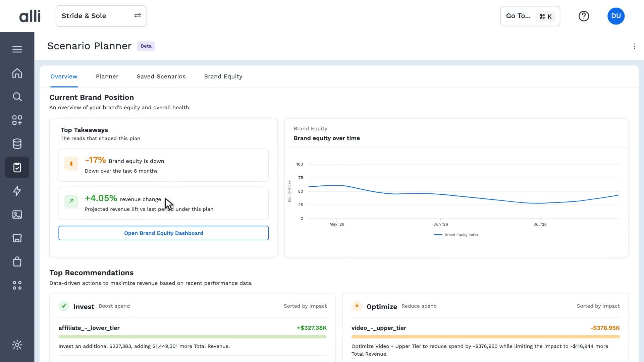
Task: Open the sidebar search icon
Action: click(x=17, y=97)
